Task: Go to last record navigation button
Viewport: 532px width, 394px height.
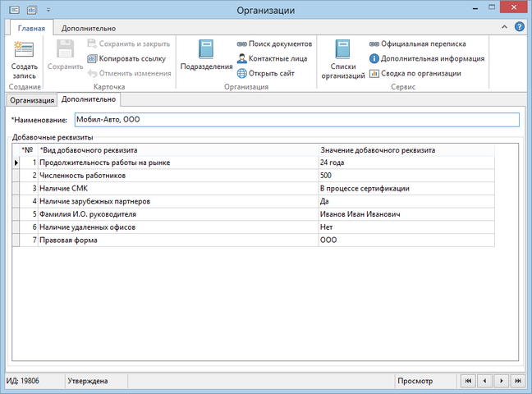Action: (x=518, y=381)
